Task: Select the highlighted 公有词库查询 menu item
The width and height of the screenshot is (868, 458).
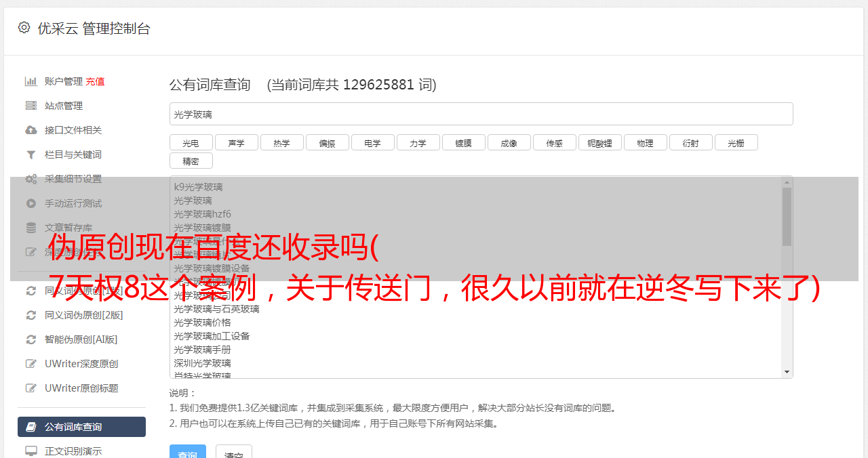Action: point(81,427)
